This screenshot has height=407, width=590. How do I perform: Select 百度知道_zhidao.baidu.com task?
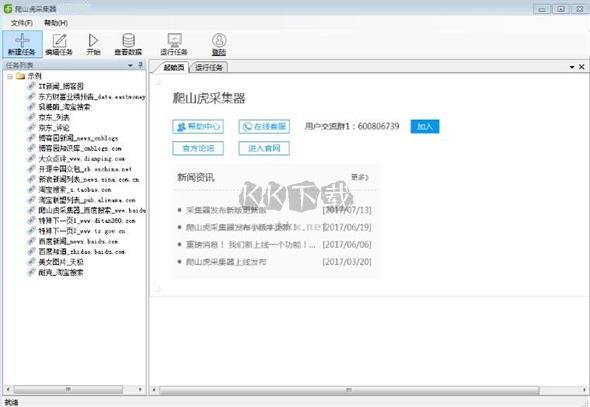[81, 252]
